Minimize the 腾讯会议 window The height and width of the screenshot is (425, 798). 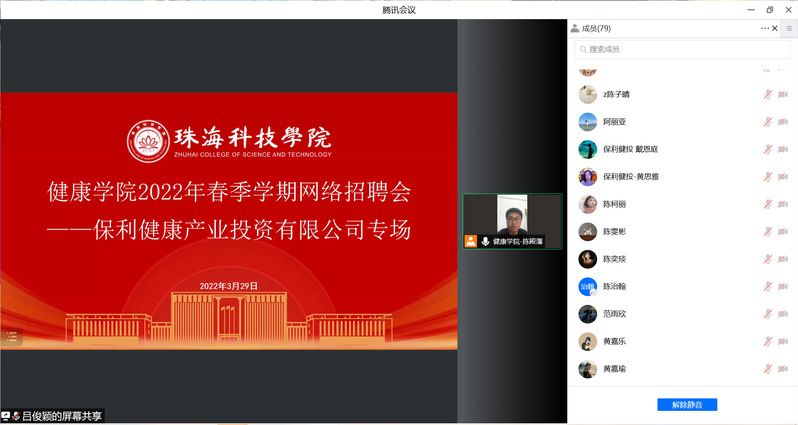point(751,10)
